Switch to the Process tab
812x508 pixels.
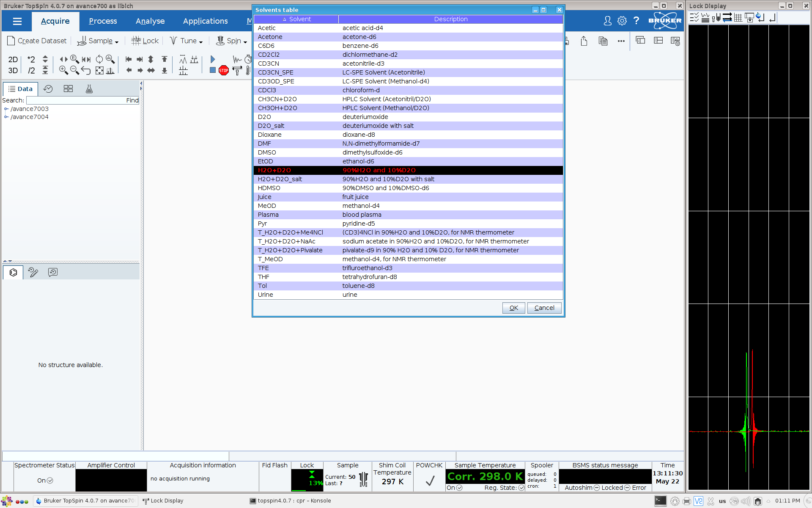coord(103,21)
